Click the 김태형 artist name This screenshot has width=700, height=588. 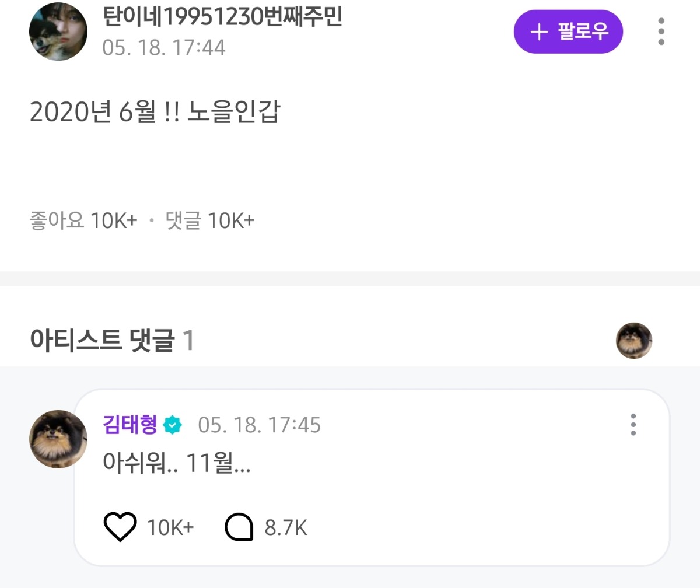pyautogui.click(x=130, y=425)
